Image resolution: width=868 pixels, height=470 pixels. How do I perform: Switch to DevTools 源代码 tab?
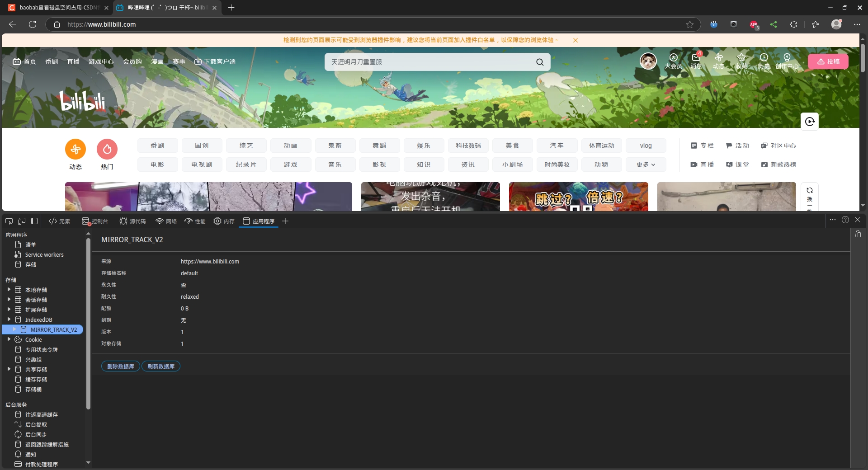click(132, 221)
